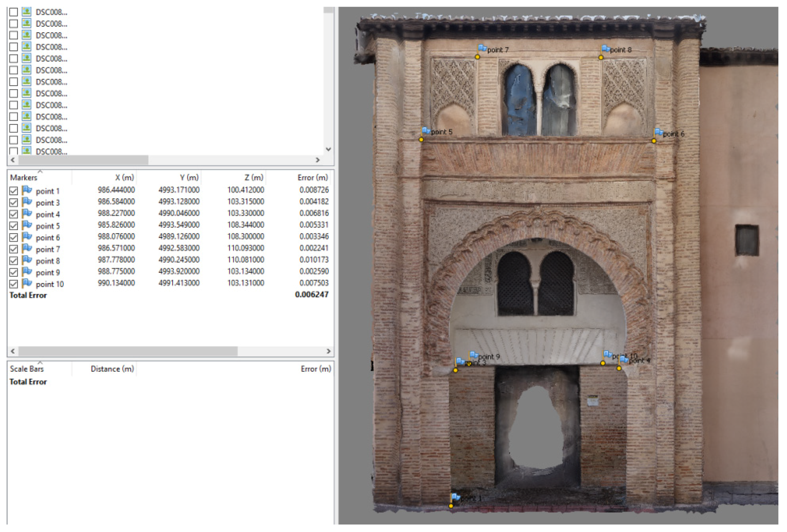Disable point 10 marker checkbox
787x532 pixels.
[x=14, y=284]
